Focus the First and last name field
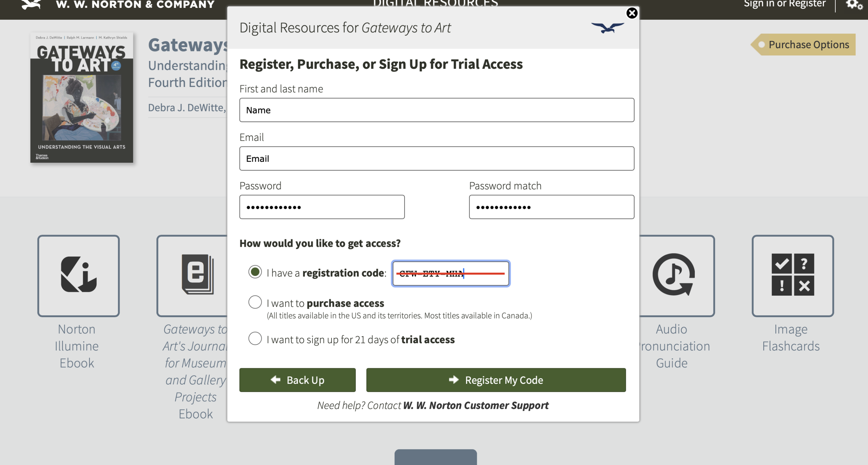The width and height of the screenshot is (868, 465). (437, 110)
